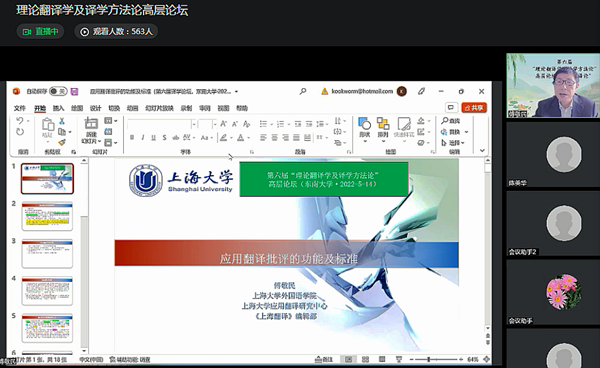Click the zoom slider in status bar
Image resolution: width=600 pixels, height=368 pixels.
coord(436,359)
